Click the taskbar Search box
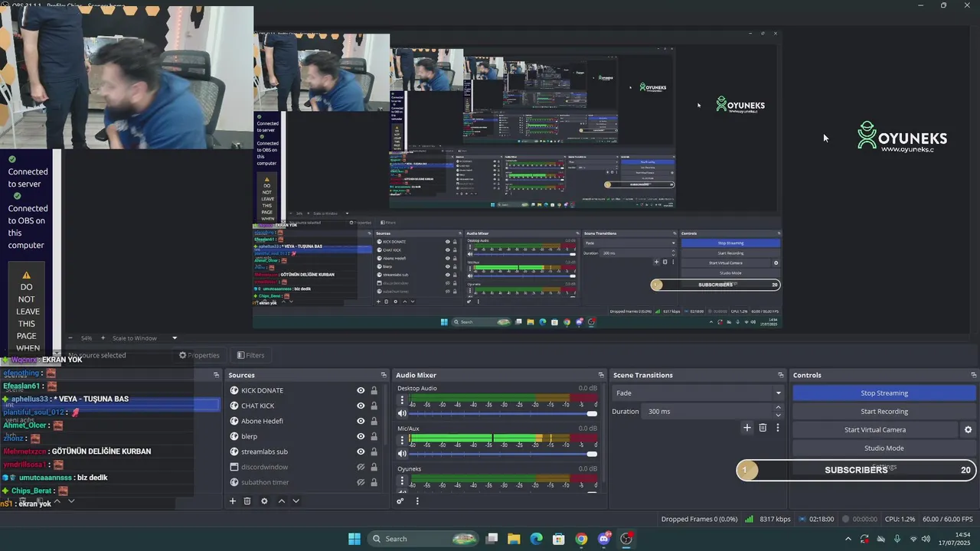Viewport: 980px width, 551px height. pyautogui.click(x=423, y=539)
